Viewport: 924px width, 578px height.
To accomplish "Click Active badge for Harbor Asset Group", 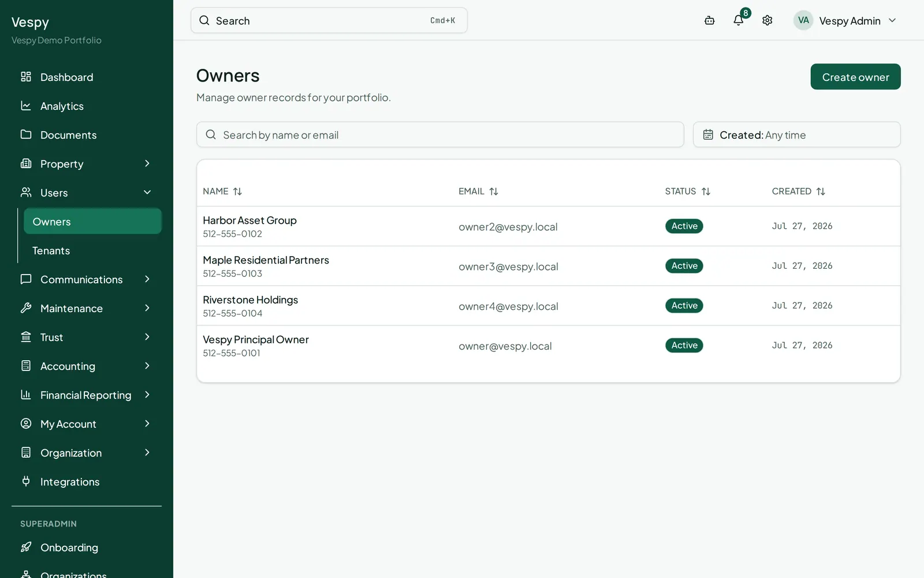I will coord(684,226).
